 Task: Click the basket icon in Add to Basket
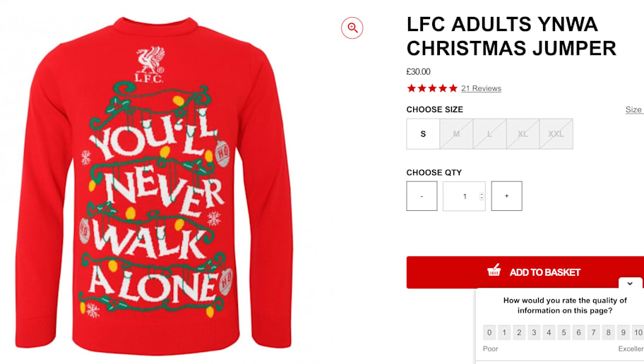pos(494,270)
